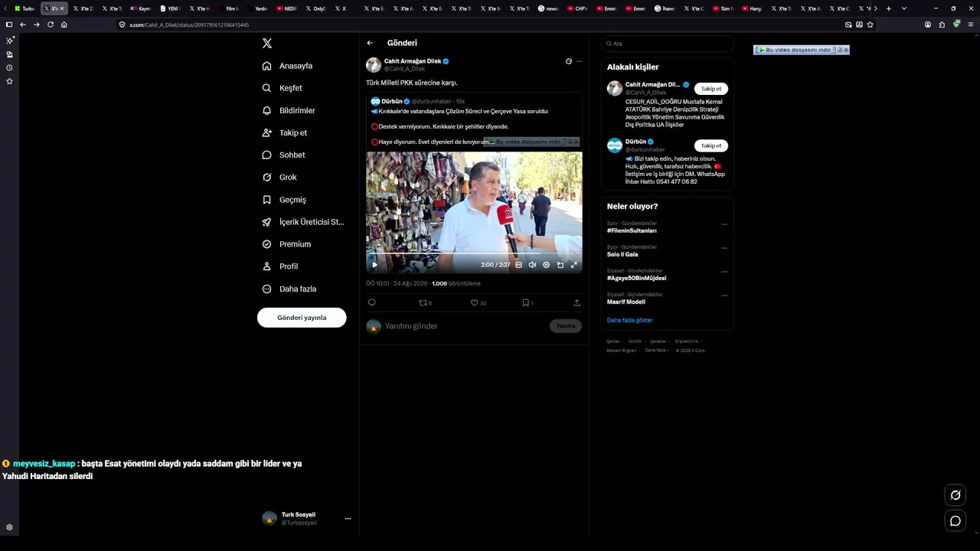This screenshot has height=551, width=980.
Task: Follow Dürbün with Takip et button
Action: click(x=711, y=145)
